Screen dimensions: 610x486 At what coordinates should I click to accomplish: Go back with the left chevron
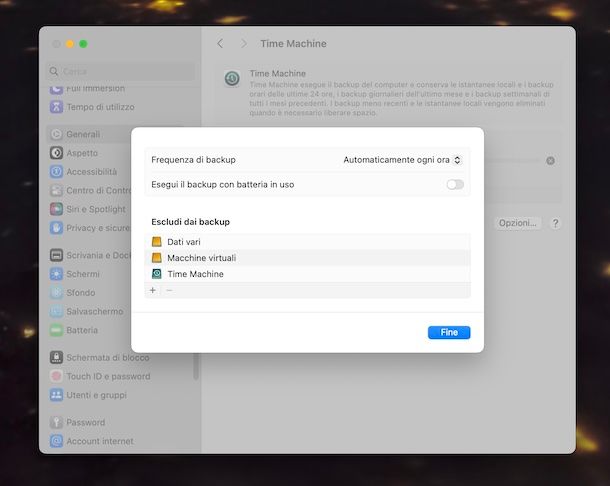click(220, 44)
